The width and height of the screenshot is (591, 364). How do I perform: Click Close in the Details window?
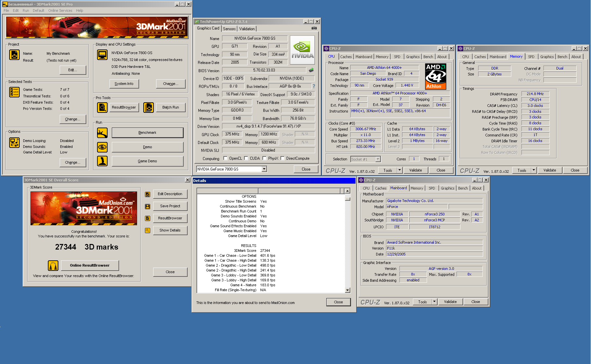coord(338,302)
